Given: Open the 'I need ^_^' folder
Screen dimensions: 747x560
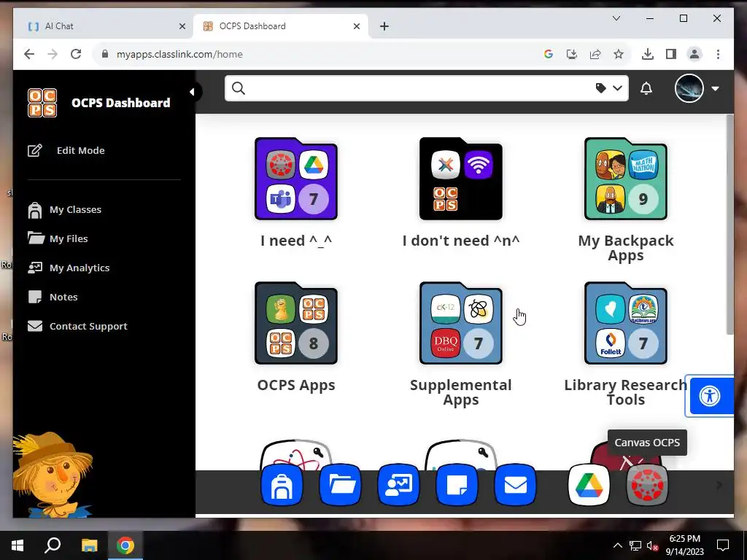Looking at the screenshot, I should [x=296, y=179].
